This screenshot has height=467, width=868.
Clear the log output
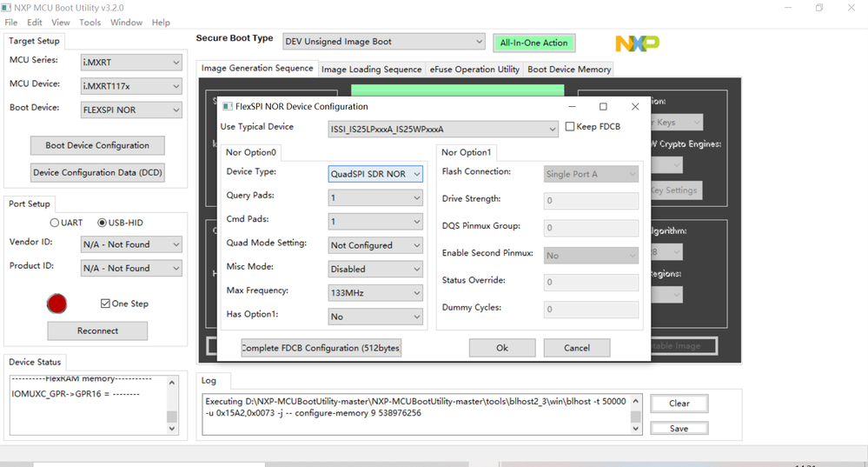[x=679, y=404]
